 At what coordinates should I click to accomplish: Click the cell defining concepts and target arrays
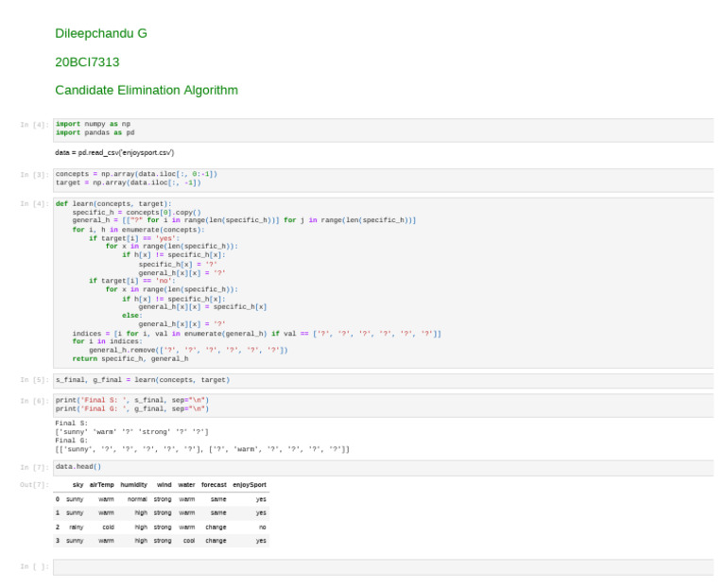coord(382,179)
